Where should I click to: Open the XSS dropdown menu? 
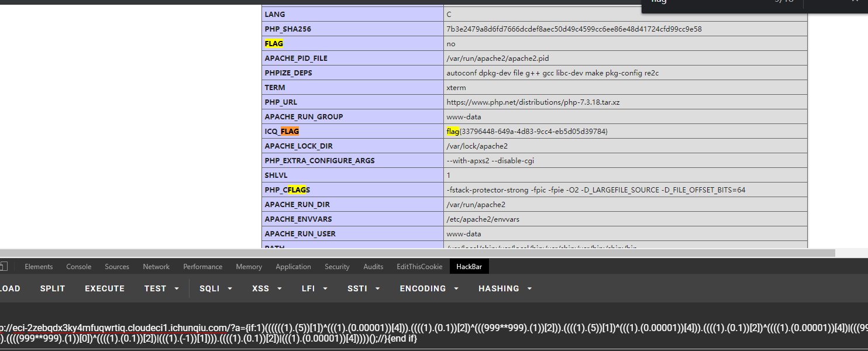coord(267,288)
